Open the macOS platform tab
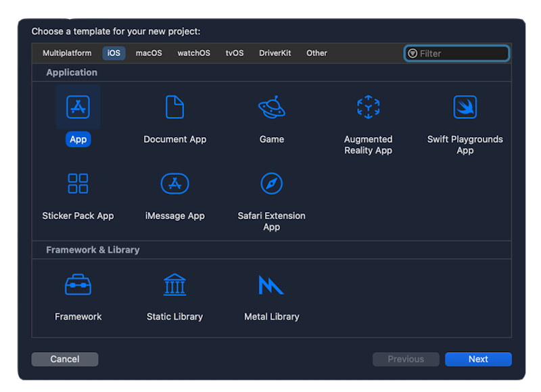Screen dimensions: 541x392 tap(149, 53)
